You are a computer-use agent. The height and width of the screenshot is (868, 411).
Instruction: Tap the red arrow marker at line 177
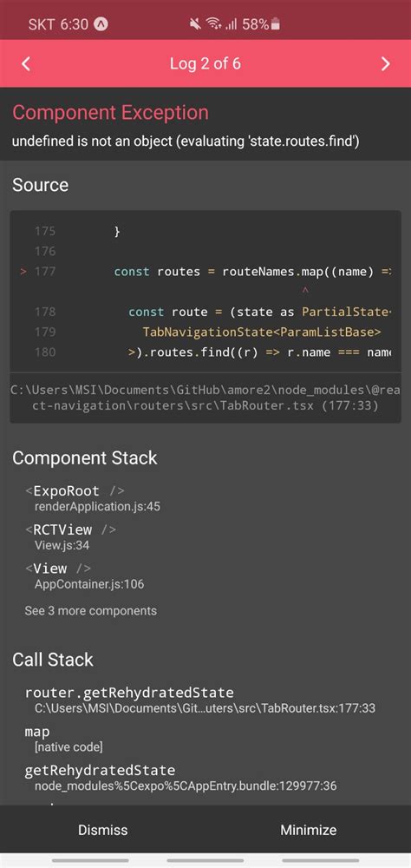coord(23,272)
